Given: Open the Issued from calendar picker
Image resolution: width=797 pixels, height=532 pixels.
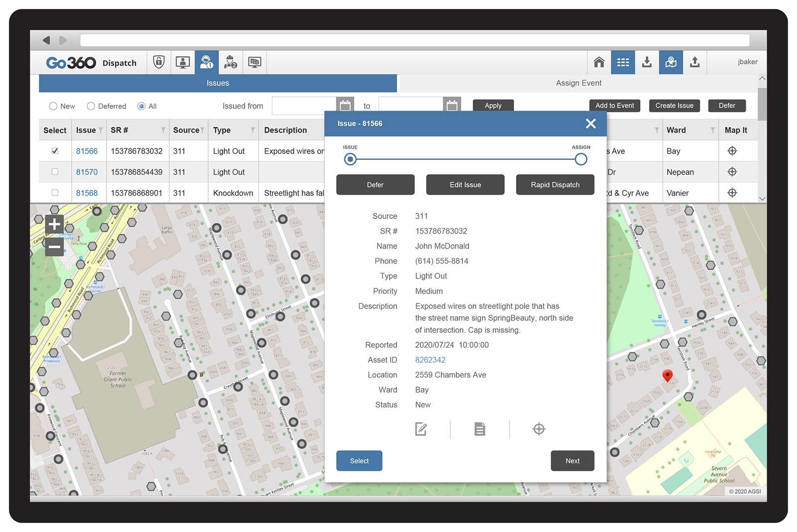Looking at the screenshot, I should 345,106.
